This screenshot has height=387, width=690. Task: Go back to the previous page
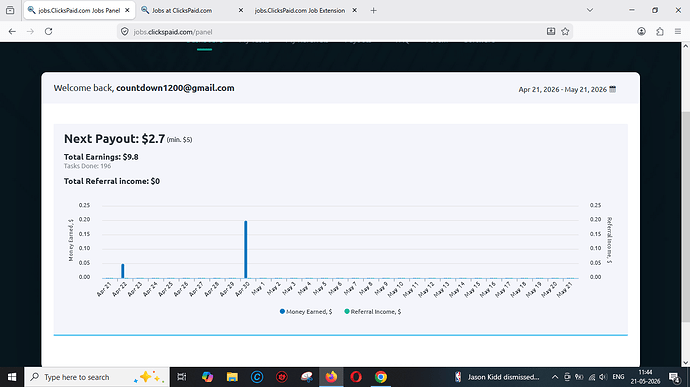coord(12,32)
